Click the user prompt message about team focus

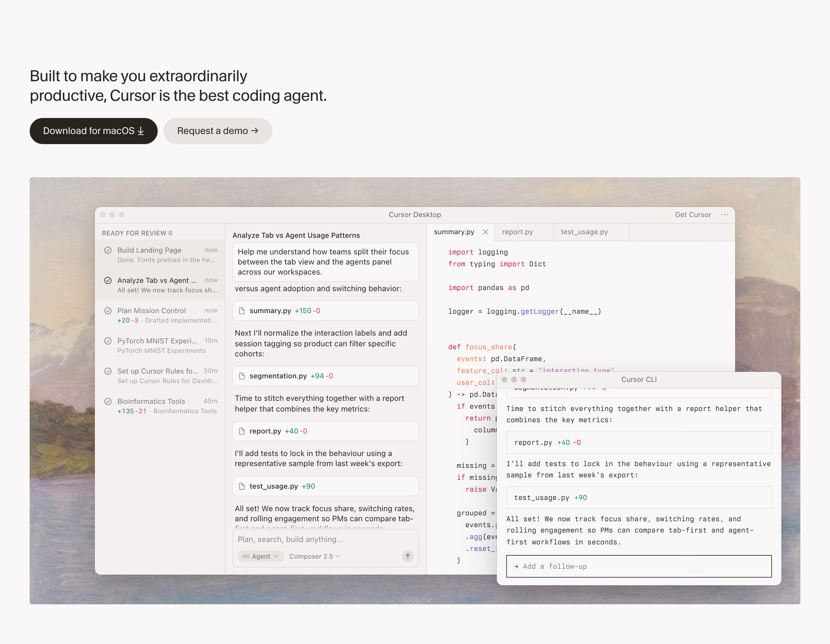(x=326, y=262)
